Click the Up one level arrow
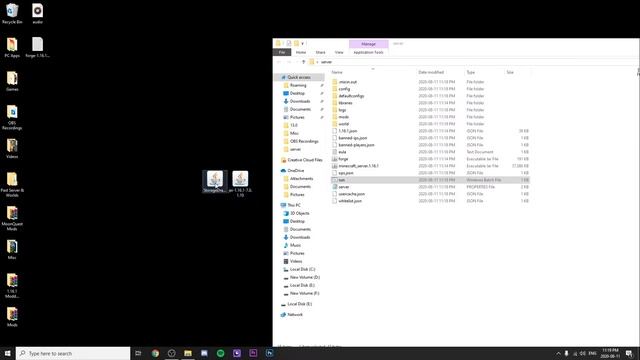This screenshot has width=640, height=360. (x=303, y=62)
